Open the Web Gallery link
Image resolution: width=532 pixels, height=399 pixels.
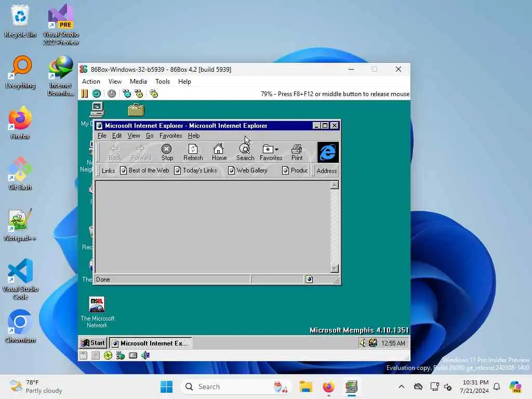point(248,170)
